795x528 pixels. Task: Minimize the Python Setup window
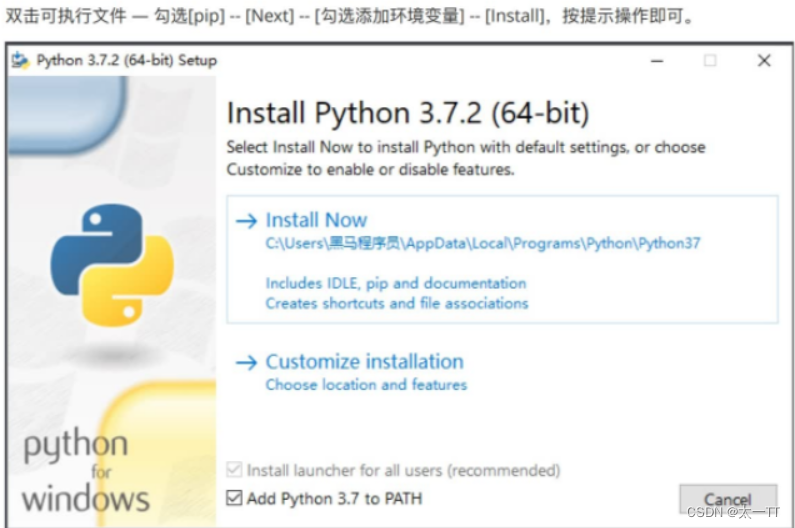pyautogui.click(x=657, y=61)
